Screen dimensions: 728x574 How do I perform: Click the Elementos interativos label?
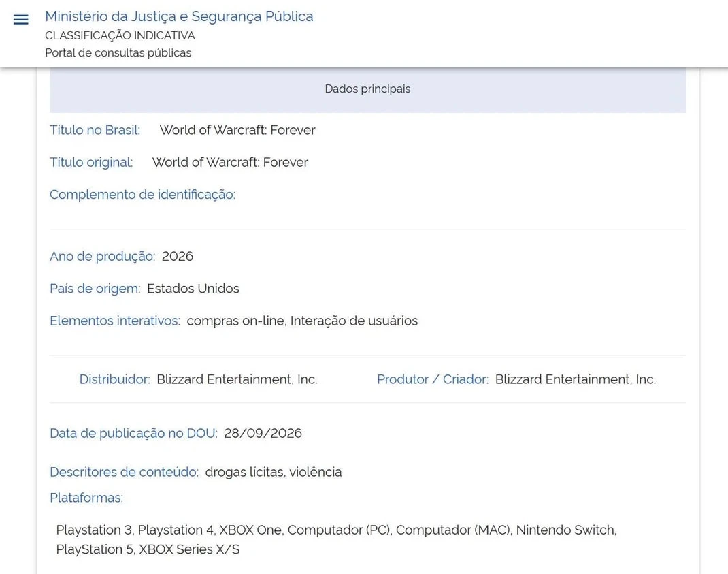(115, 321)
